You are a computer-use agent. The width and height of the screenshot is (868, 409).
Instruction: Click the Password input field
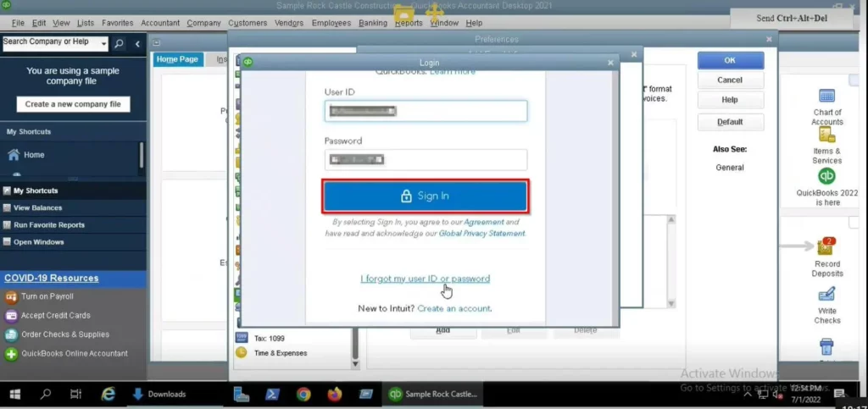(426, 160)
